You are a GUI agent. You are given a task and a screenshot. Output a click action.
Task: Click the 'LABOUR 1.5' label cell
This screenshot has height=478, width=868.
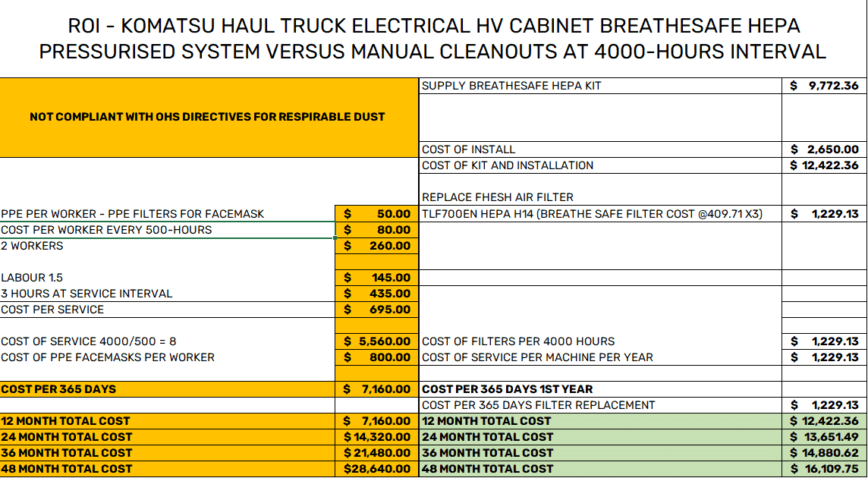point(167,278)
